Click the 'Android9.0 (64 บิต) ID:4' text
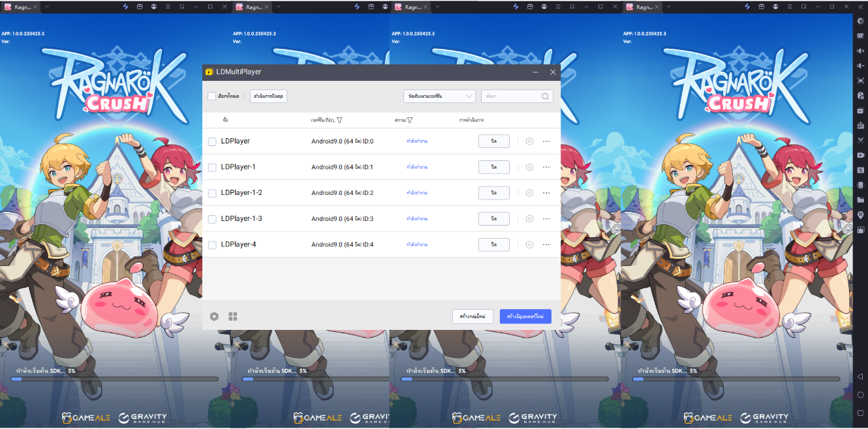The width and height of the screenshot is (868, 429). [342, 244]
